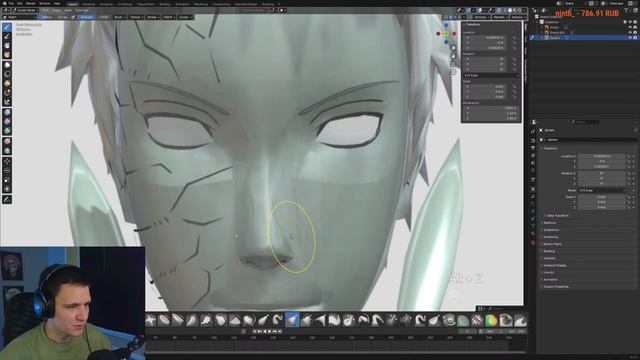Select the Scale tool
The height and width of the screenshot is (360, 640).
(7, 180)
